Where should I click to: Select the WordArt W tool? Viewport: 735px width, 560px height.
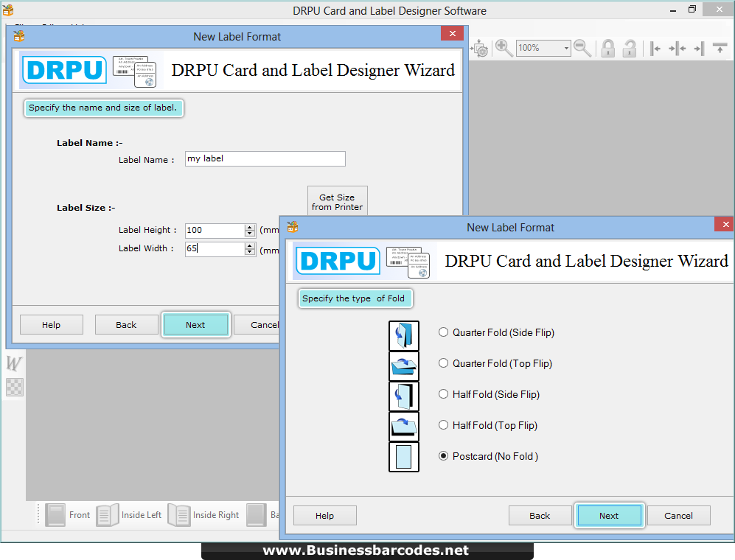[x=14, y=363]
